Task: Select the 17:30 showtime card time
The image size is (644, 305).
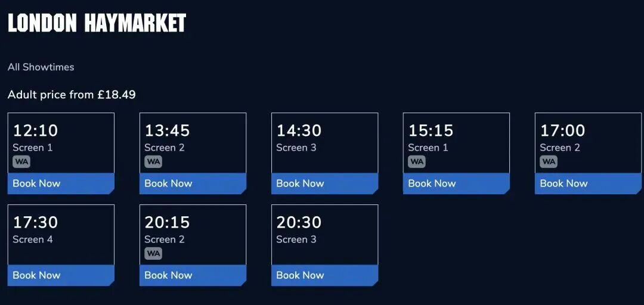Action: [x=35, y=222]
